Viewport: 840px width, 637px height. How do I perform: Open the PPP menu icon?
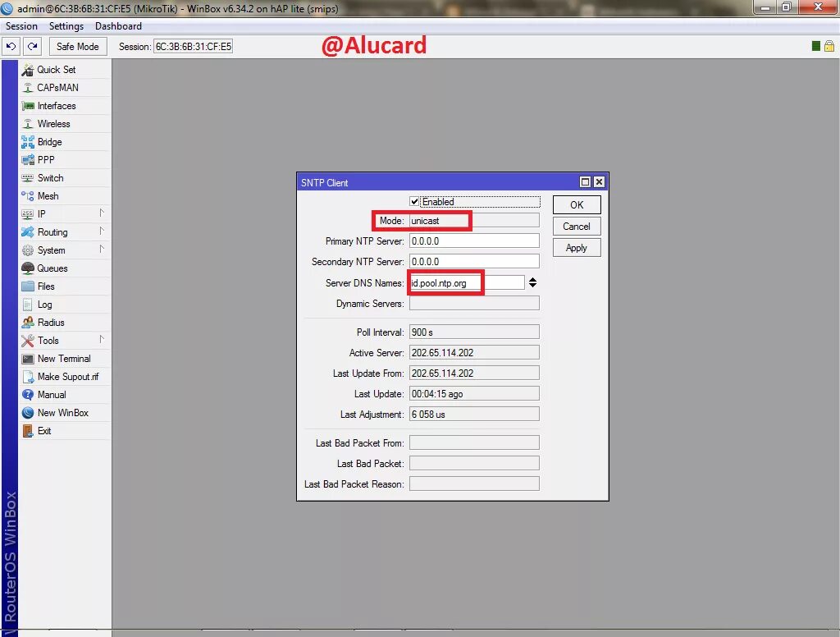tap(27, 160)
